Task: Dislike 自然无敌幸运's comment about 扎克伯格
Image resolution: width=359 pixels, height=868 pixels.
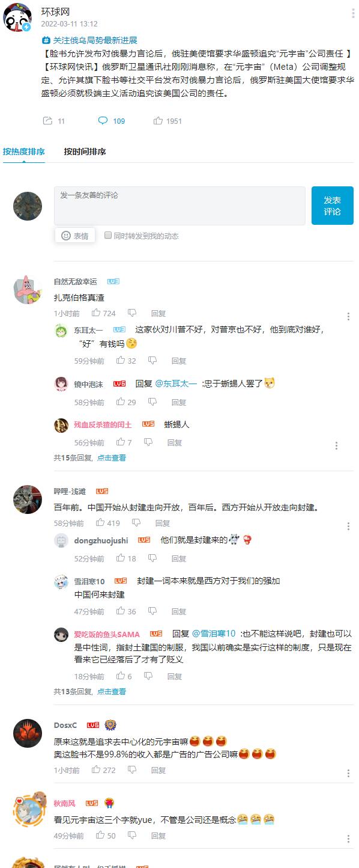Action: click(132, 313)
